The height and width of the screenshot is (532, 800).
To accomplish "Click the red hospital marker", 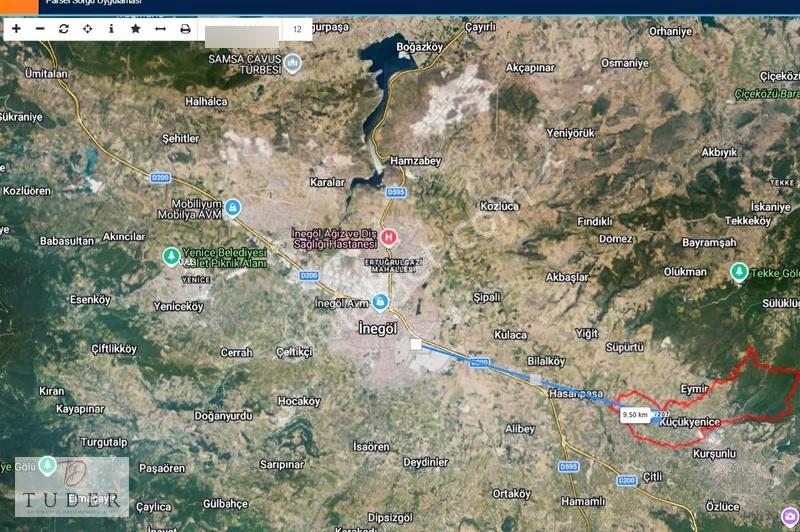I will 389,237.
